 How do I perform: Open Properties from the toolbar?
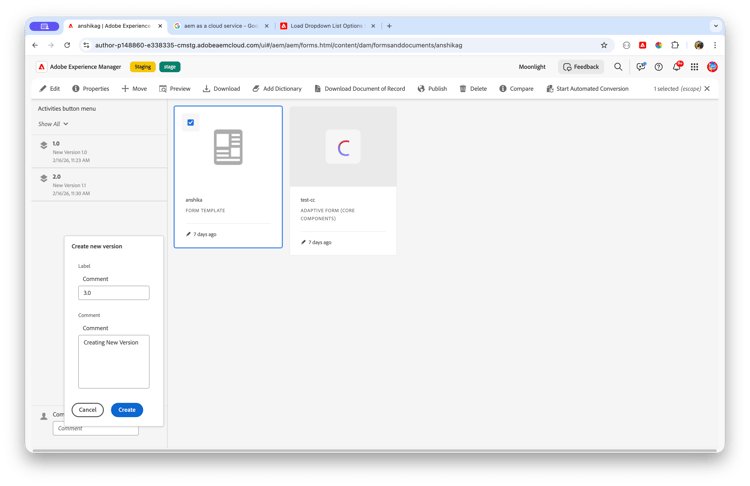[x=91, y=88]
